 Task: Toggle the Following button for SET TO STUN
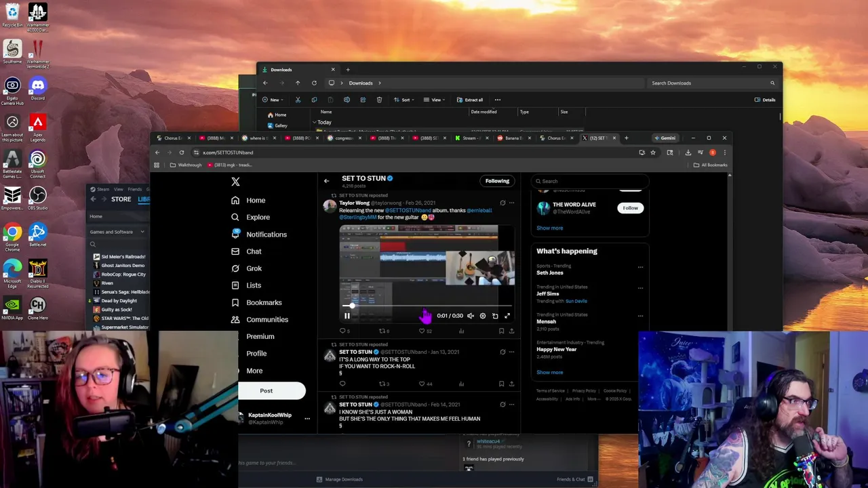pyautogui.click(x=497, y=181)
